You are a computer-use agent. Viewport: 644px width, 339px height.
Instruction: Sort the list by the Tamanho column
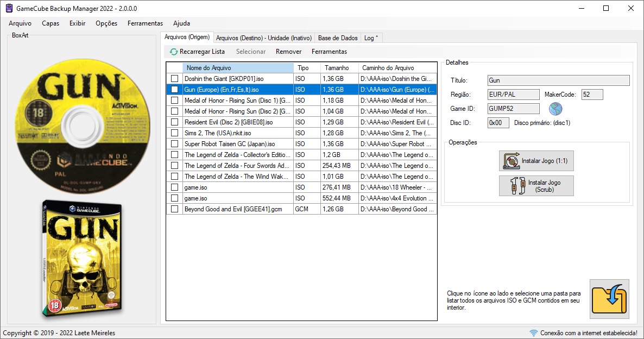[337, 67]
